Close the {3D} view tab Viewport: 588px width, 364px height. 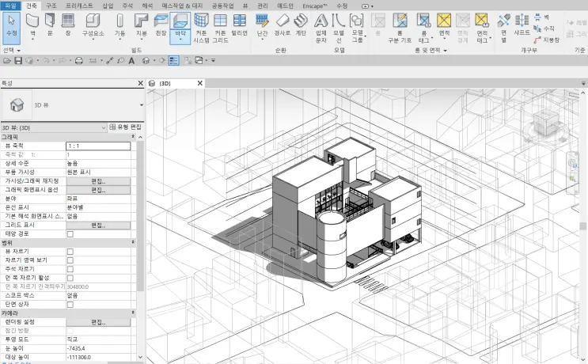[200, 83]
